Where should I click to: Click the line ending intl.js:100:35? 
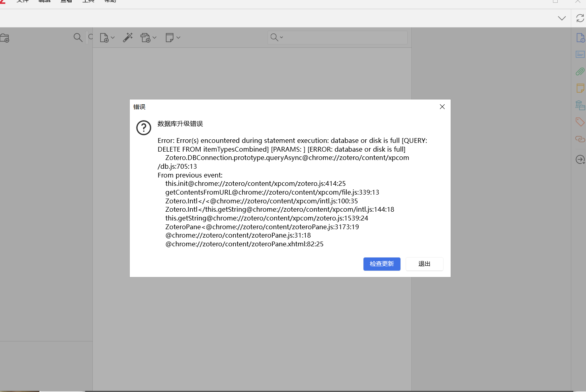(x=262, y=201)
